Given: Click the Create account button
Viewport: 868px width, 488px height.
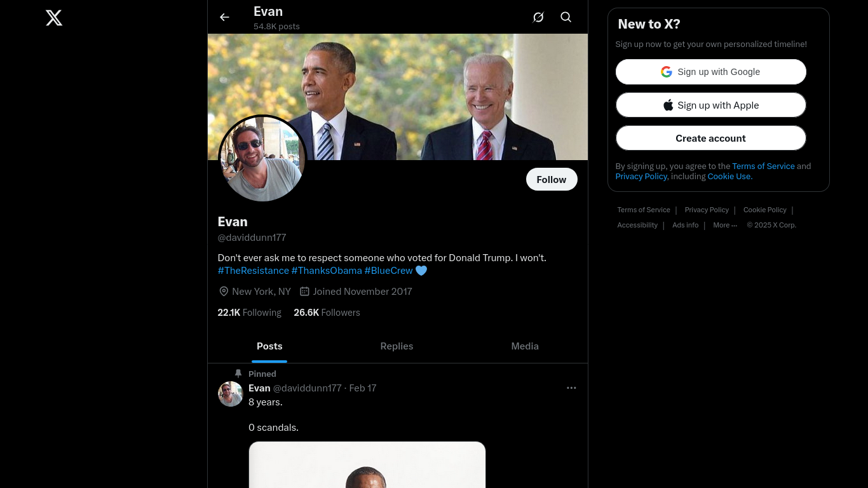Looking at the screenshot, I should coord(710,138).
